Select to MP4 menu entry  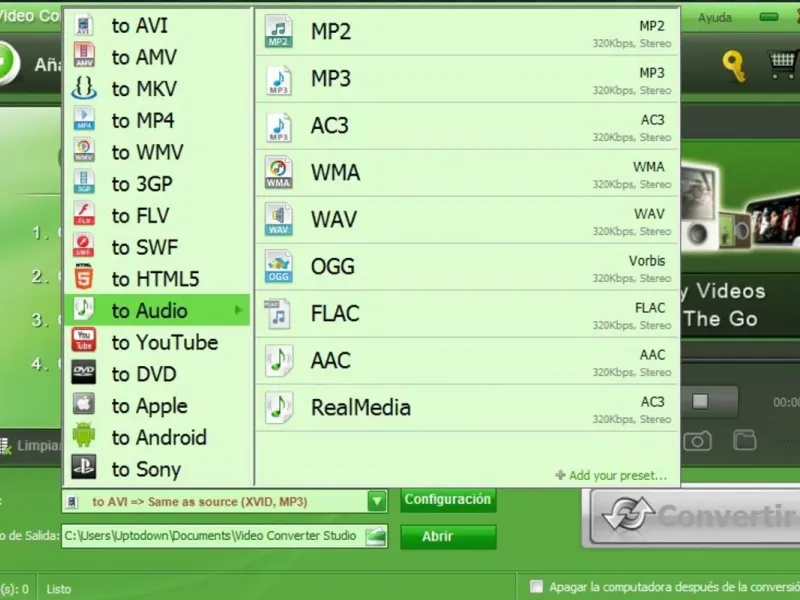pyautogui.click(x=158, y=120)
